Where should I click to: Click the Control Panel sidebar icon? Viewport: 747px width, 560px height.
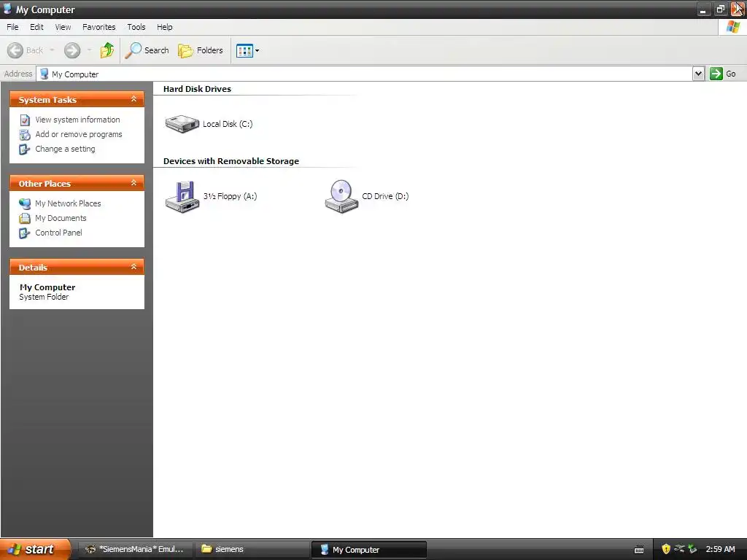tap(24, 233)
